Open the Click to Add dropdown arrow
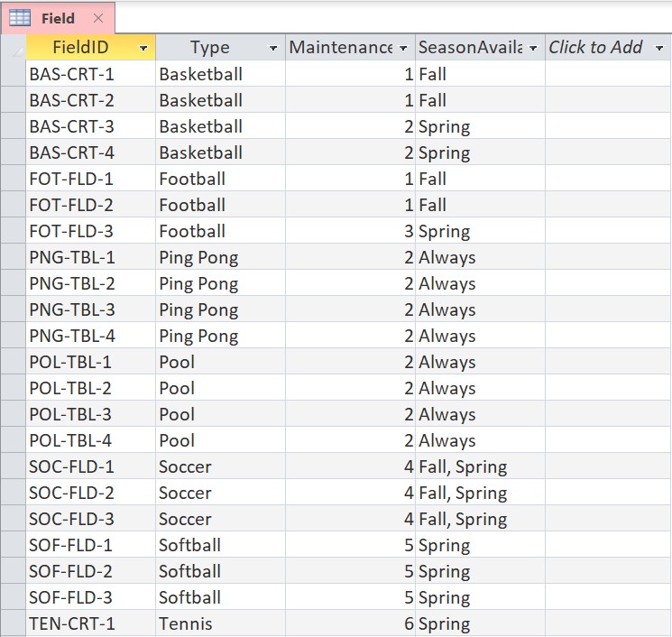The height and width of the screenshot is (637, 672). (659, 48)
